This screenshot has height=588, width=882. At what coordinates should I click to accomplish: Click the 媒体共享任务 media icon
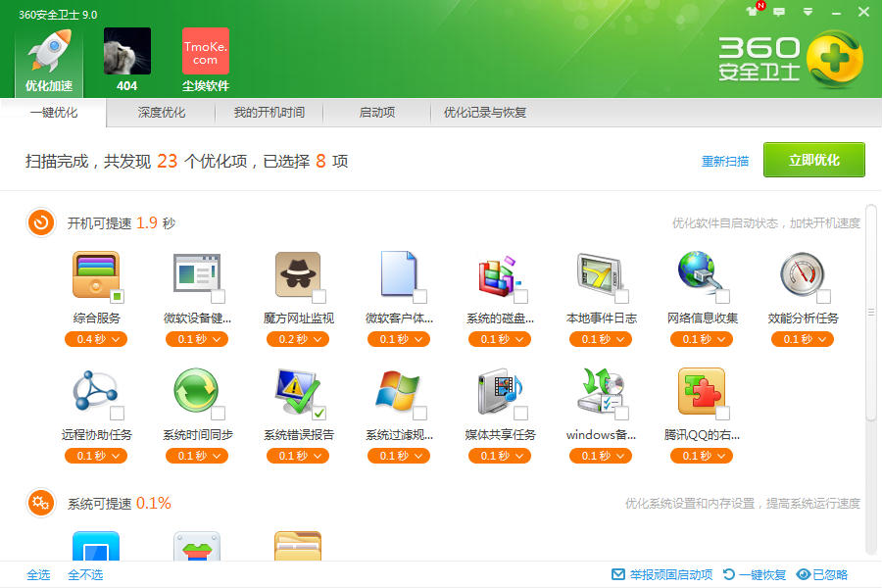click(498, 410)
